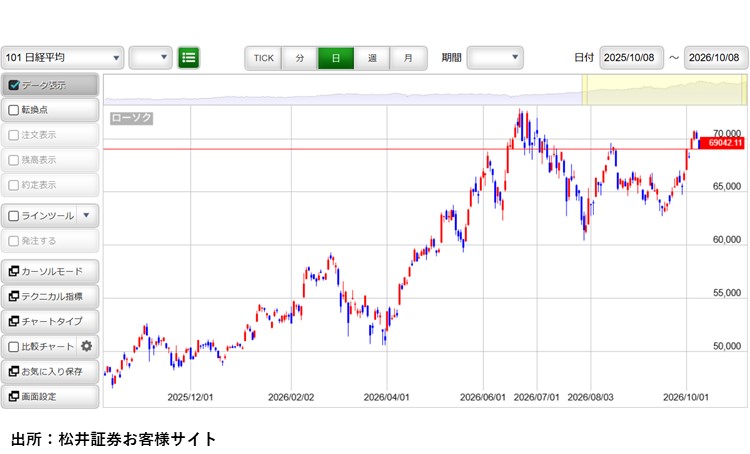Click the green list view icon
This screenshot has height=454, width=750.
pyautogui.click(x=188, y=58)
